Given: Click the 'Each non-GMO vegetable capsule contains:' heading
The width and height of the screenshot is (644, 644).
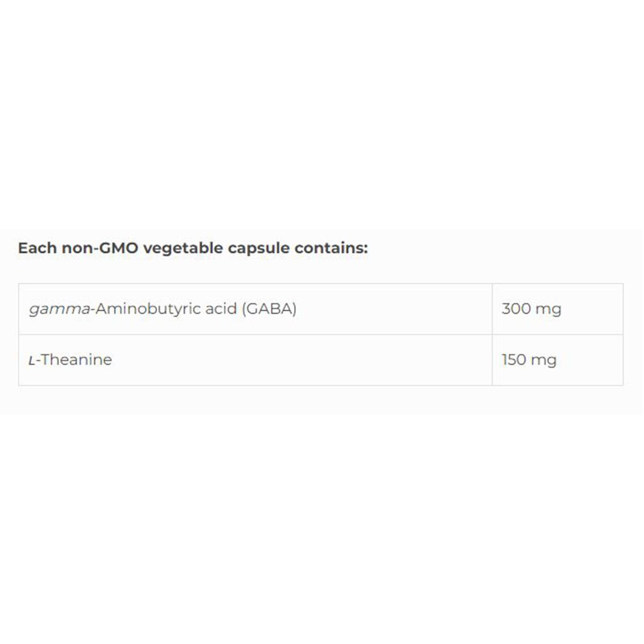Looking at the screenshot, I should pyautogui.click(x=193, y=248).
